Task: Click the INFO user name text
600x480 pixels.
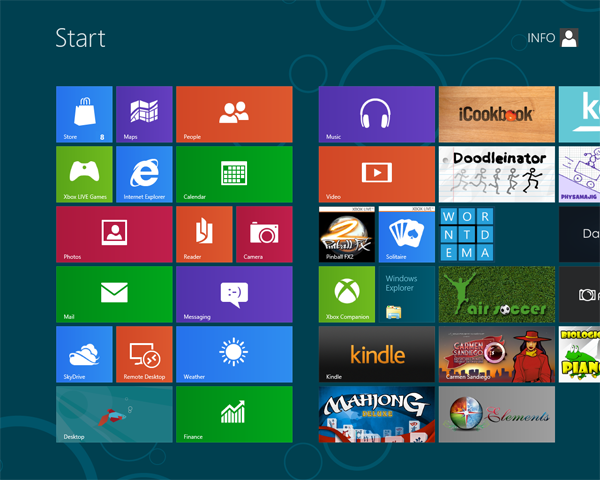Action: [x=541, y=38]
